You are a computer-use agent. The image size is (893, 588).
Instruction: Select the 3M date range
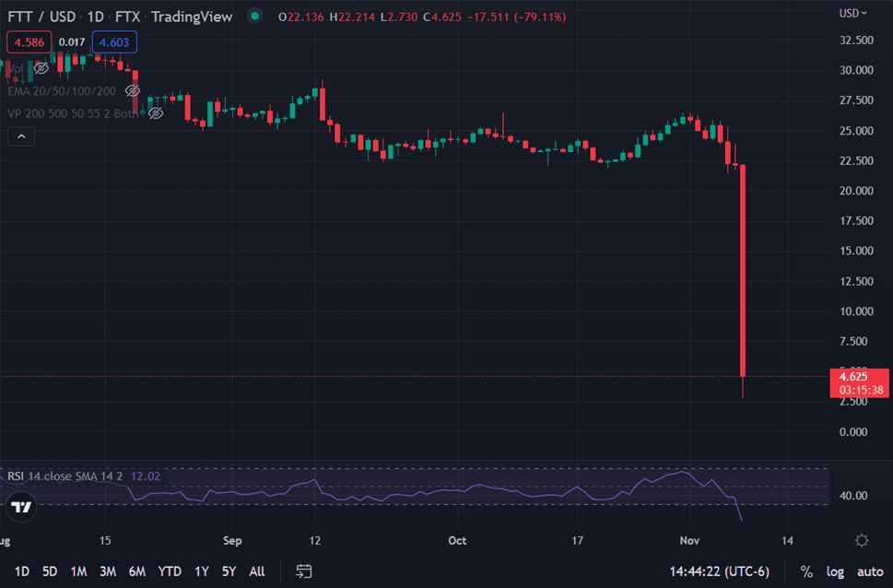(108, 571)
